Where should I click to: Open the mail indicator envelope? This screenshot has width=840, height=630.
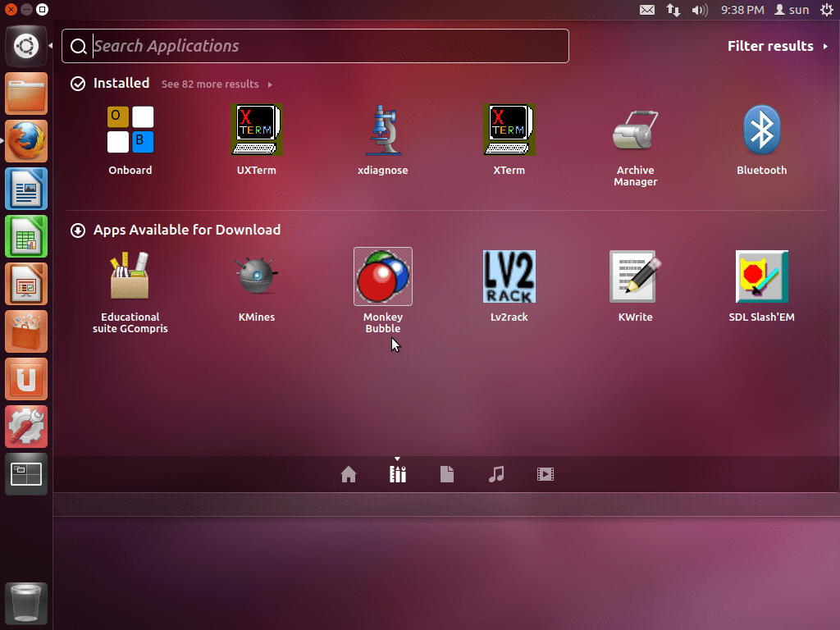(647, 10)
